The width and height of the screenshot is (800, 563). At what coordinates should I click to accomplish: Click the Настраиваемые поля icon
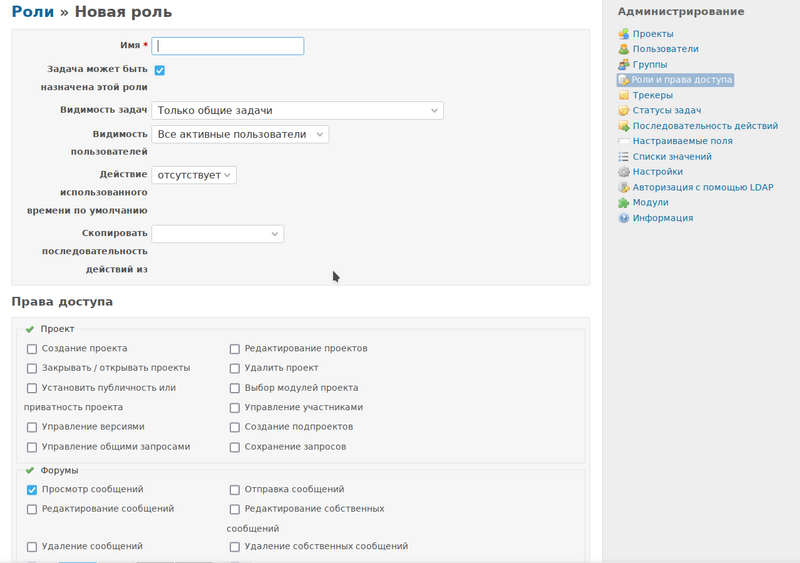[623, 141]
